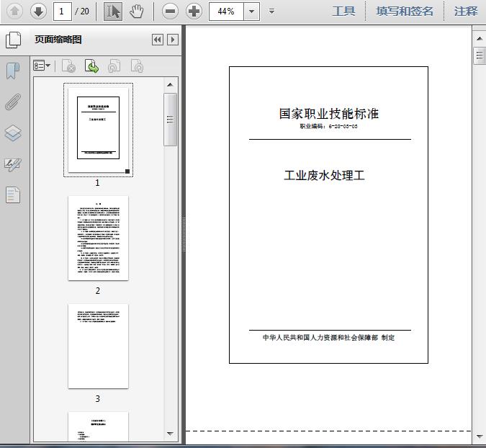This screenshot has height=448, width=486.
Task: Select the page 1 thumbnail
Action: [x=98, y=130]
